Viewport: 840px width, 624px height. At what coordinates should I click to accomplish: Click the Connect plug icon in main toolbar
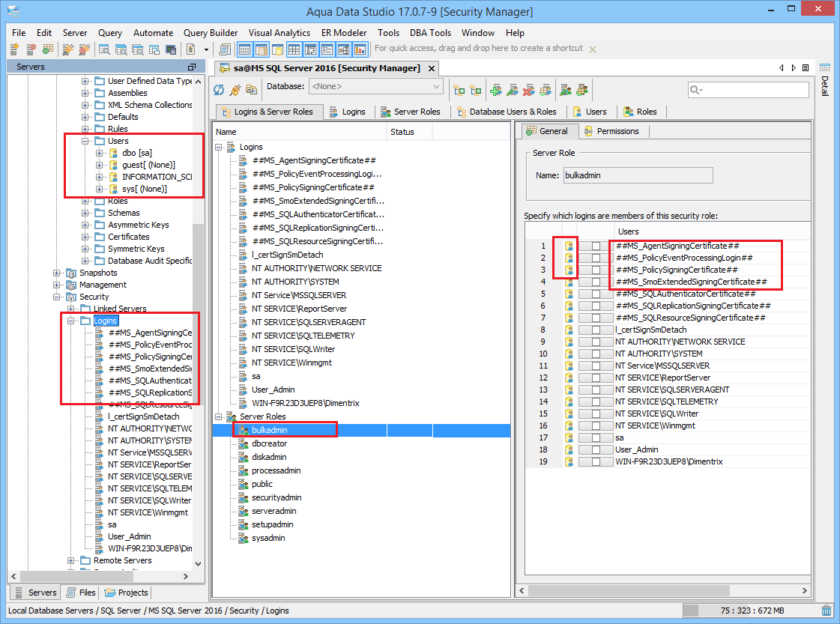point(68,49)
